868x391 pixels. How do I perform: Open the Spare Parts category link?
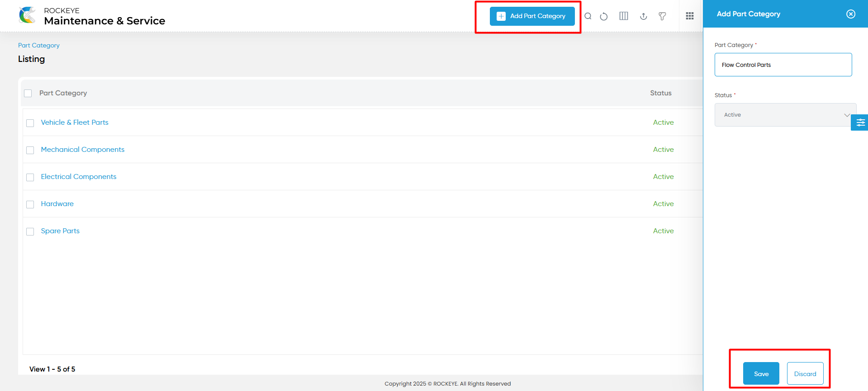tap(60, 231)
